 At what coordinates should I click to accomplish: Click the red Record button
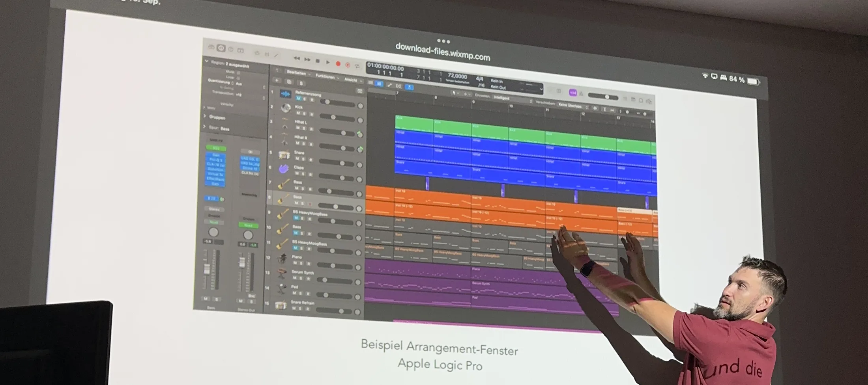tap(338, 63)
